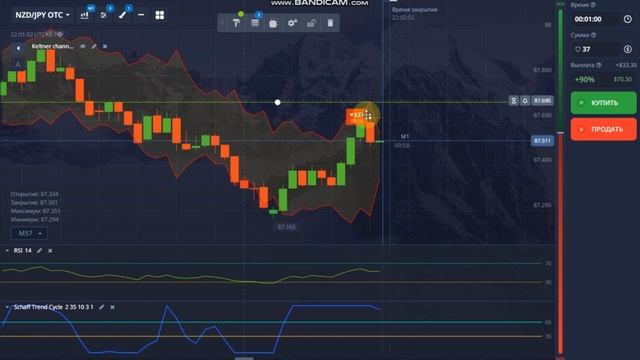Remove the Schaff Trend Cycle indicator
Screen dimensions: 640x360
pyautogui.click(x=113, y=307)
